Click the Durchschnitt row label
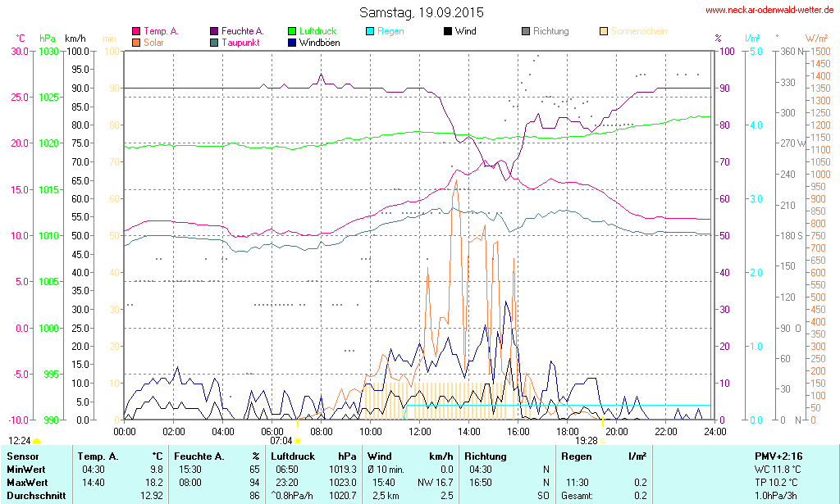This screenshot has height=504, width=840. click(x=35, y=496)
